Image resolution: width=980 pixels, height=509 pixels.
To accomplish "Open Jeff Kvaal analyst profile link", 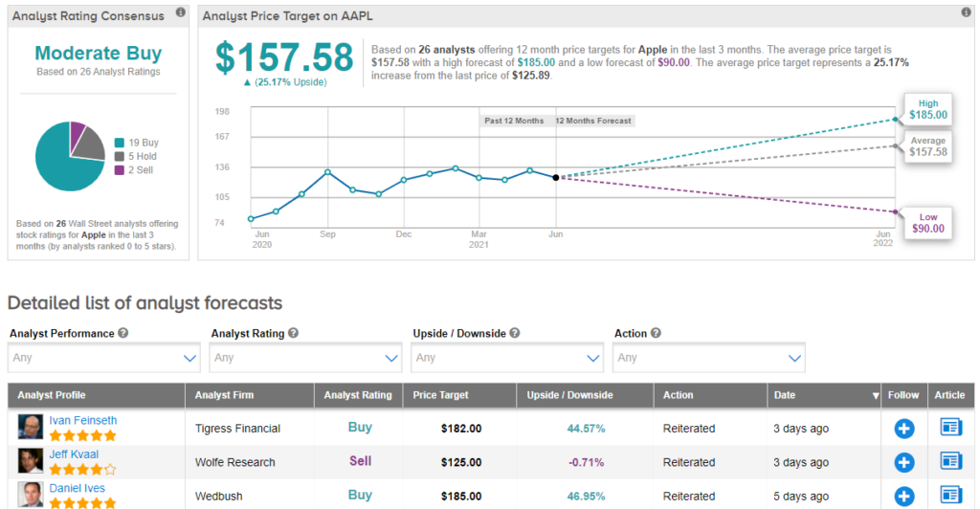I will 74,454.
